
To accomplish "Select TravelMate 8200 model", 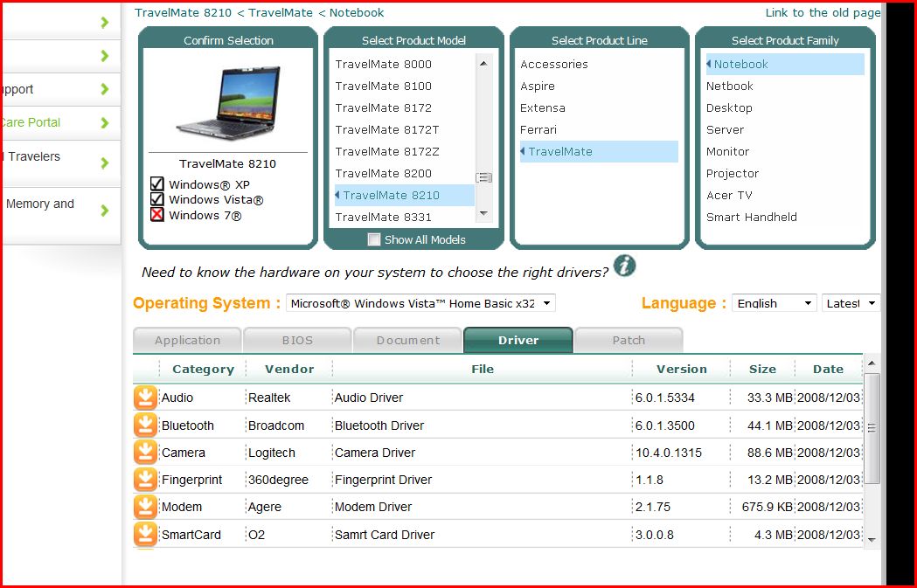I will 383,173.
